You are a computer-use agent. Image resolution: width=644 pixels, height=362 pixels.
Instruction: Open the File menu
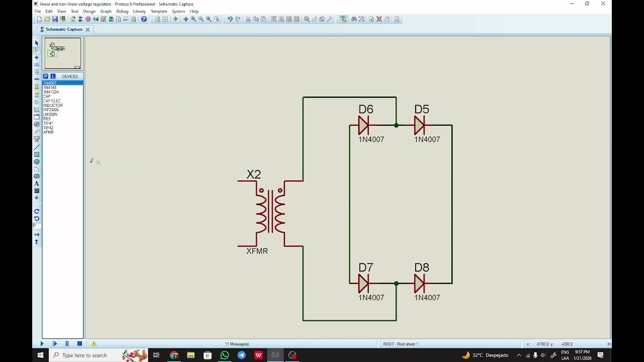click(x=38, y=11)
